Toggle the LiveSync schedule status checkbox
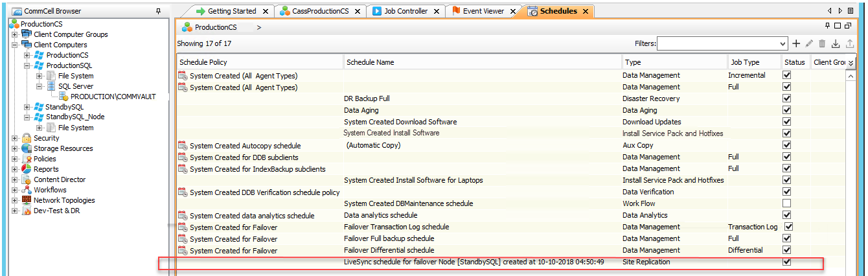 coord(787,262)
